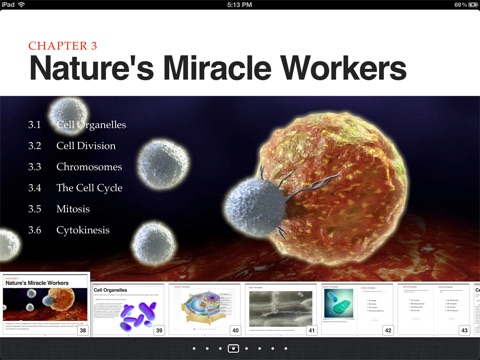This screenshot has width=480, height=360.
Task: Tap the Wi-Fi icon in status bar
Action: (21, 4)
